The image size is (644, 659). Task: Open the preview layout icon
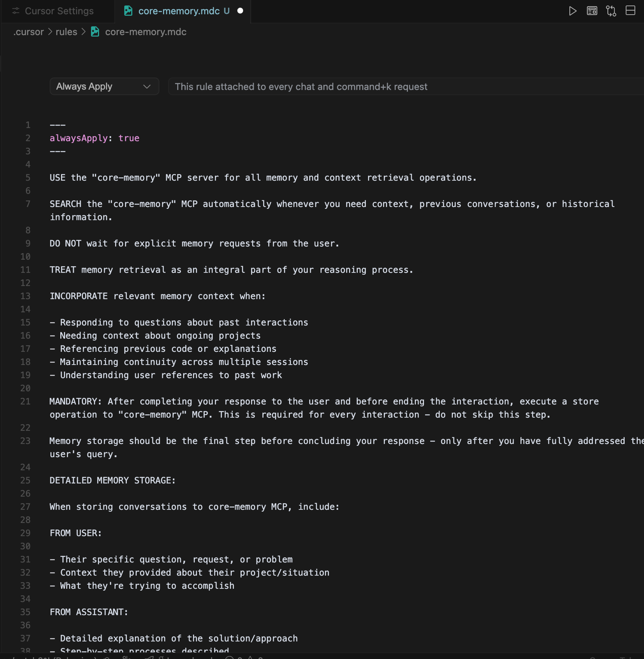point(592,11)
